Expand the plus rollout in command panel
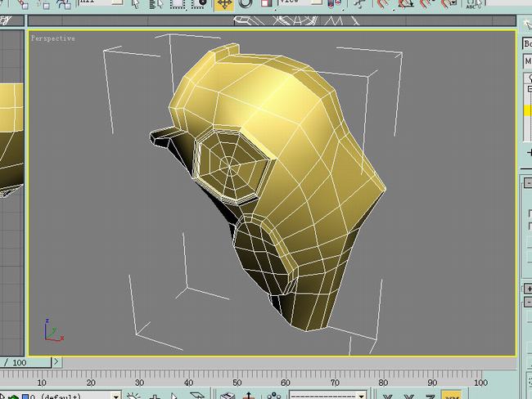Screen dimensions: 532x399 (x=528, y=289)
